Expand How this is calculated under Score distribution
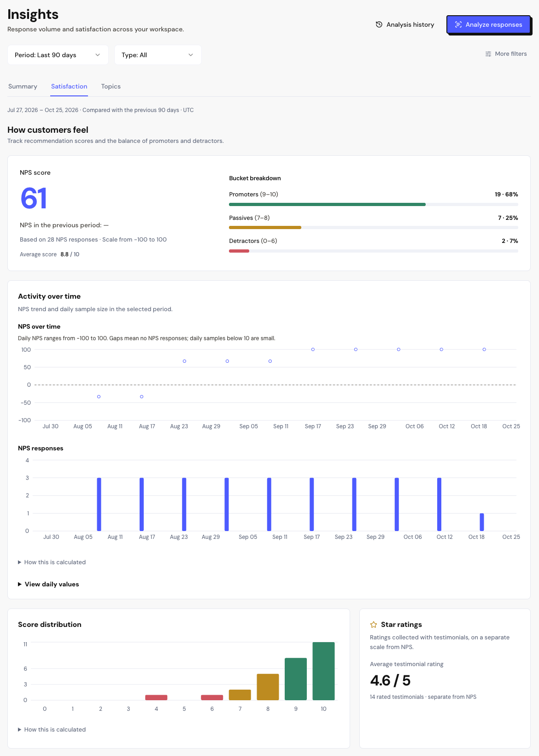Viewport: 539px width, 756px height. (x=52, y=730)
